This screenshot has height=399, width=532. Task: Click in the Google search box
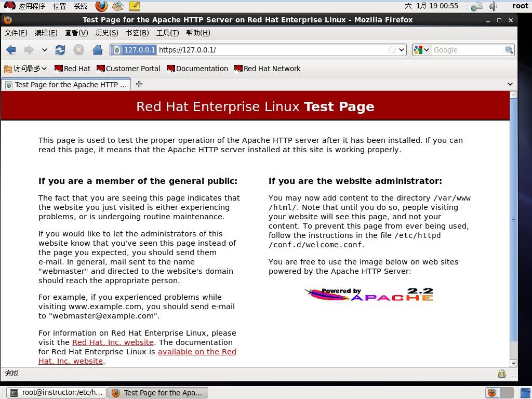point(468,50)
